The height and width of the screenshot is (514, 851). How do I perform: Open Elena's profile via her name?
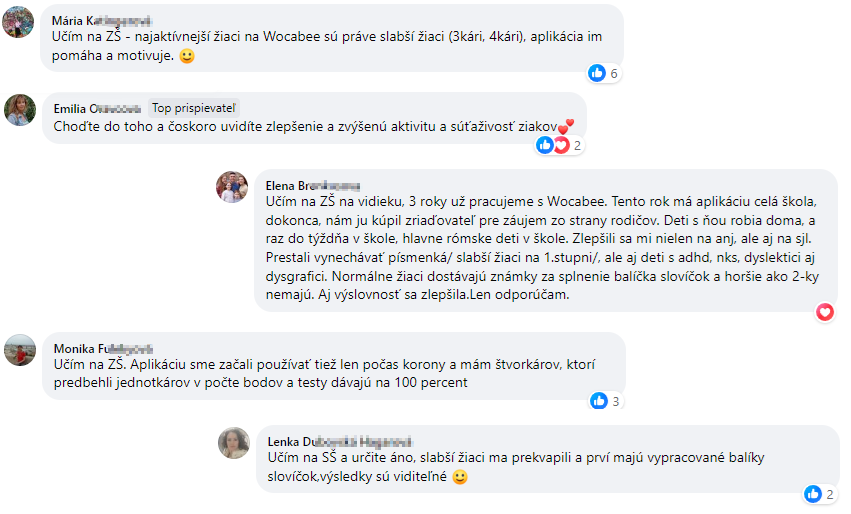[x=313, y=186]
